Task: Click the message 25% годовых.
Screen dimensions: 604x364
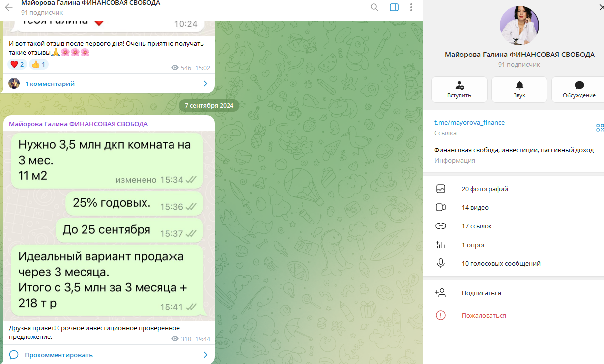Action: (x=135, y=202)
